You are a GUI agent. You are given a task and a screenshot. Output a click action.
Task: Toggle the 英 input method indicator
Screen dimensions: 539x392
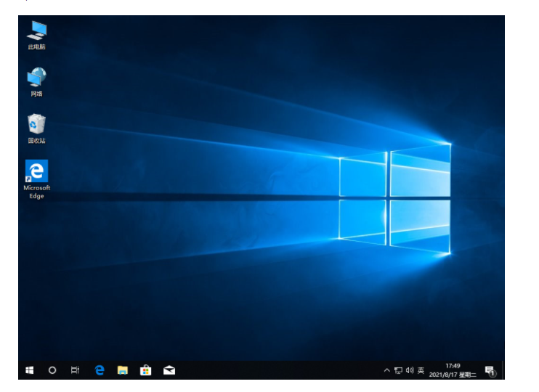tap(421, 371)
